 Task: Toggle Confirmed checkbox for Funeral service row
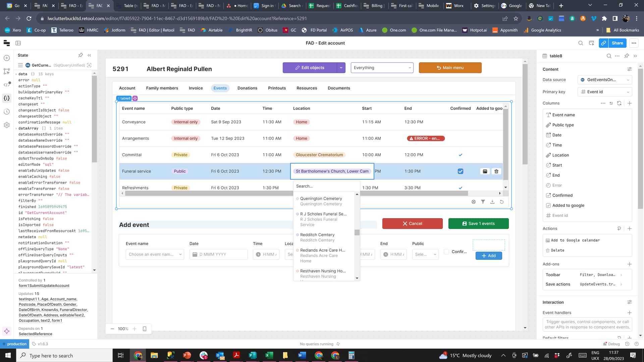coord(461,171)
